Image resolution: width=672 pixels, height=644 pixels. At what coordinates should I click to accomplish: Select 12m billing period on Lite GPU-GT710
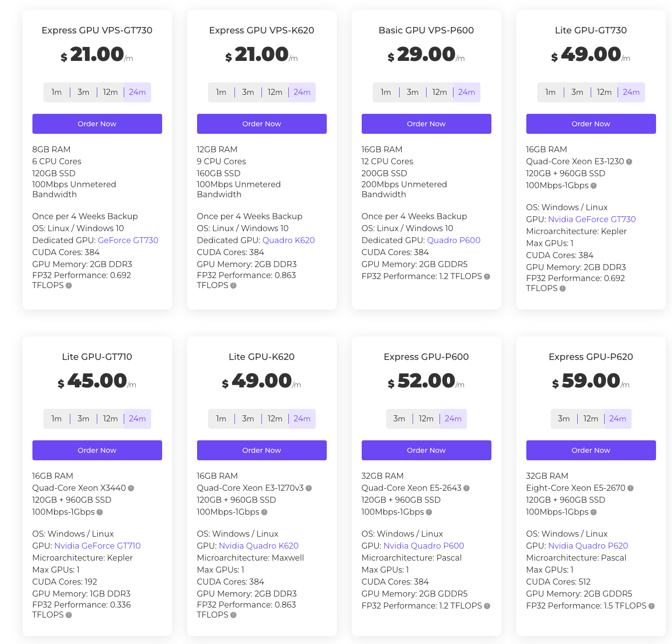[x=110, y=418]
